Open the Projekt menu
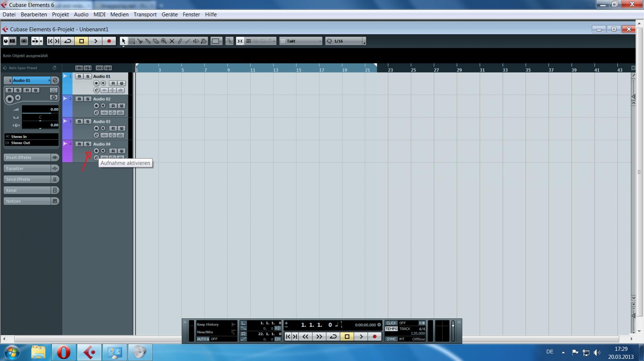The width and height of the screenshot is (644, 361). [61, 15]
